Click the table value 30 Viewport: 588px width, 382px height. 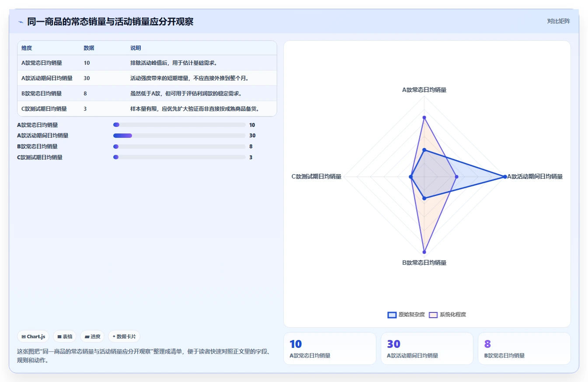point(87,78)
